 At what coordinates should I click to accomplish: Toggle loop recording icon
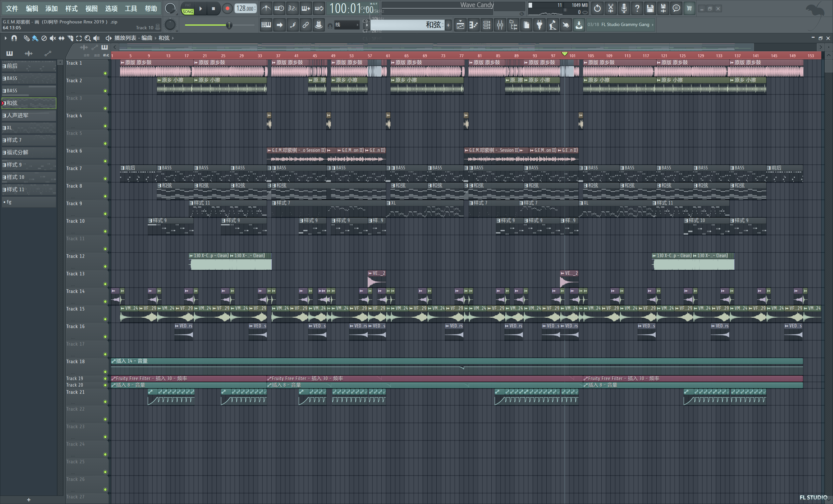[x=319, y=8]
